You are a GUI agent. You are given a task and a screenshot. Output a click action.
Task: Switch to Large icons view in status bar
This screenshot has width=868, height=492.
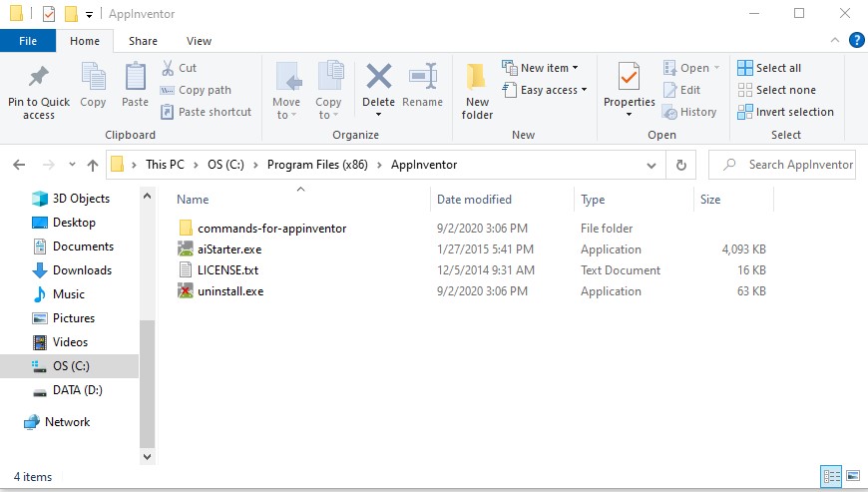click(853, 476)
